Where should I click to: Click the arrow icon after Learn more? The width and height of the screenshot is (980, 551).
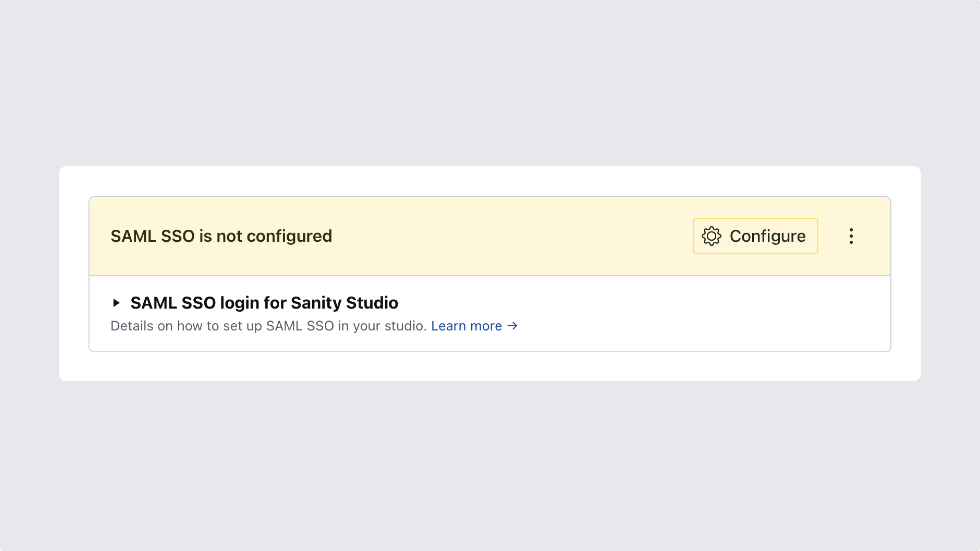coord(512,326)
